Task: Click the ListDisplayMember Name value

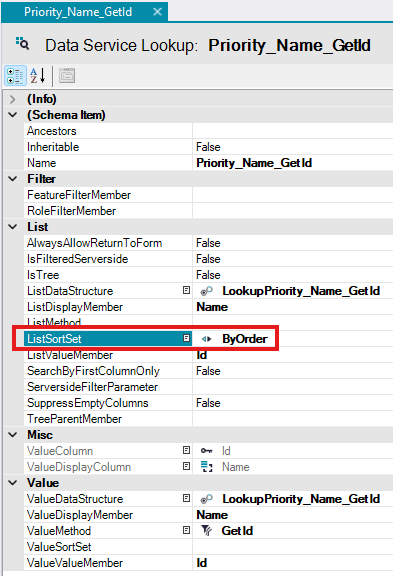Action: (x=212, y=307)
